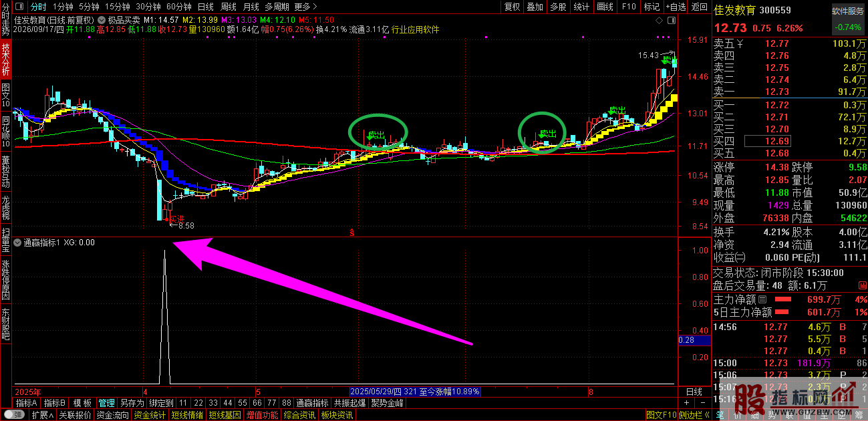Click the 叠加 overlay button
Screen dimensions: 868x421
(535, 7)
